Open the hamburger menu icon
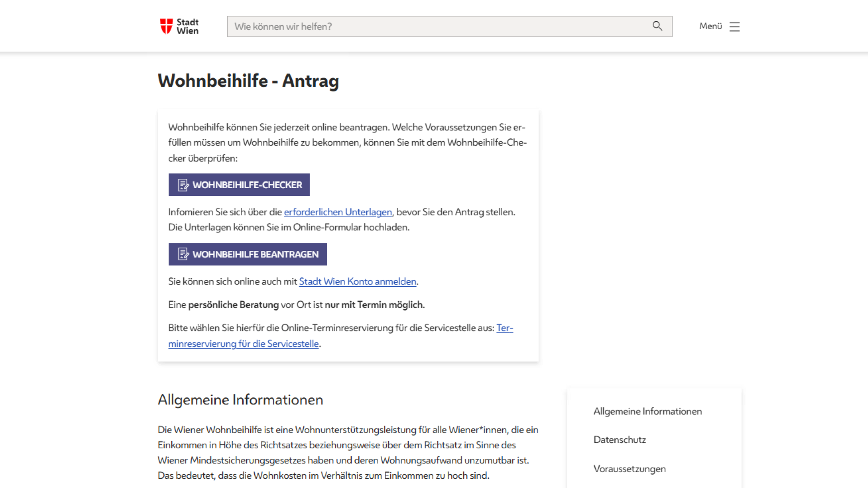 (734, 27)
